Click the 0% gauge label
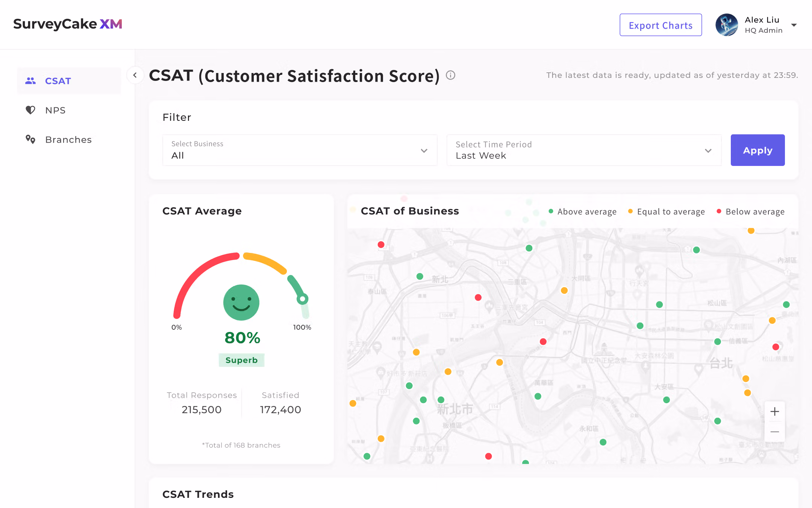The width and height of the screenshot is (812, 508). point(177,327)
